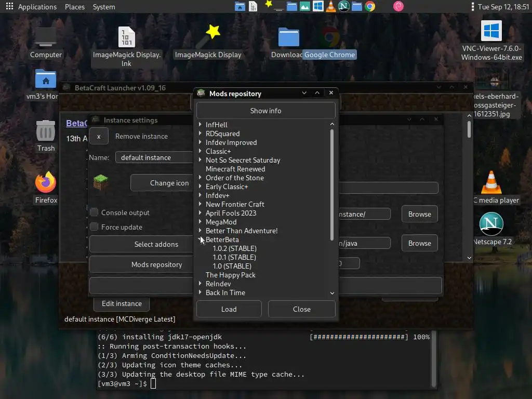Enable the Console output checkbox
This screenshot has height=399, width=532.
[x=94, y=212]
